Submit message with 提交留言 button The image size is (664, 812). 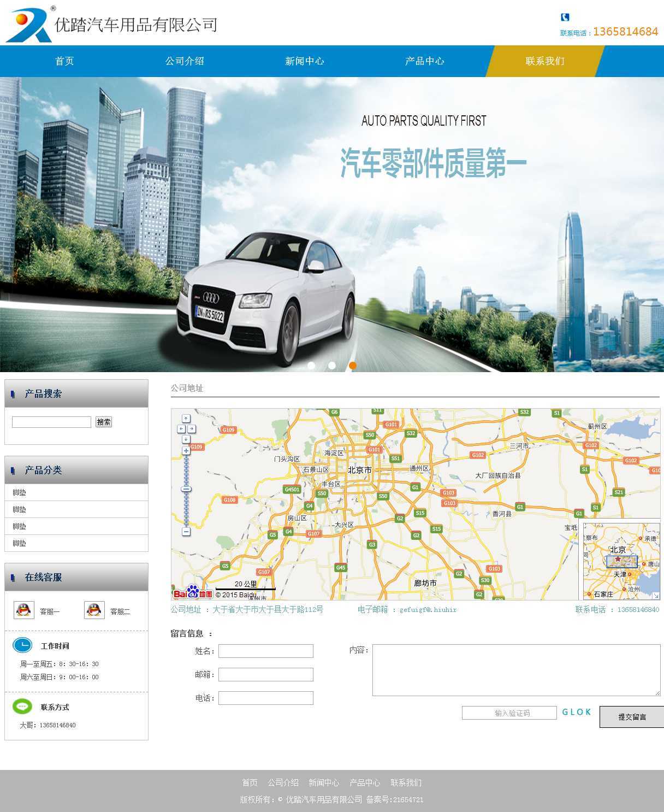(x=632, y=717)
